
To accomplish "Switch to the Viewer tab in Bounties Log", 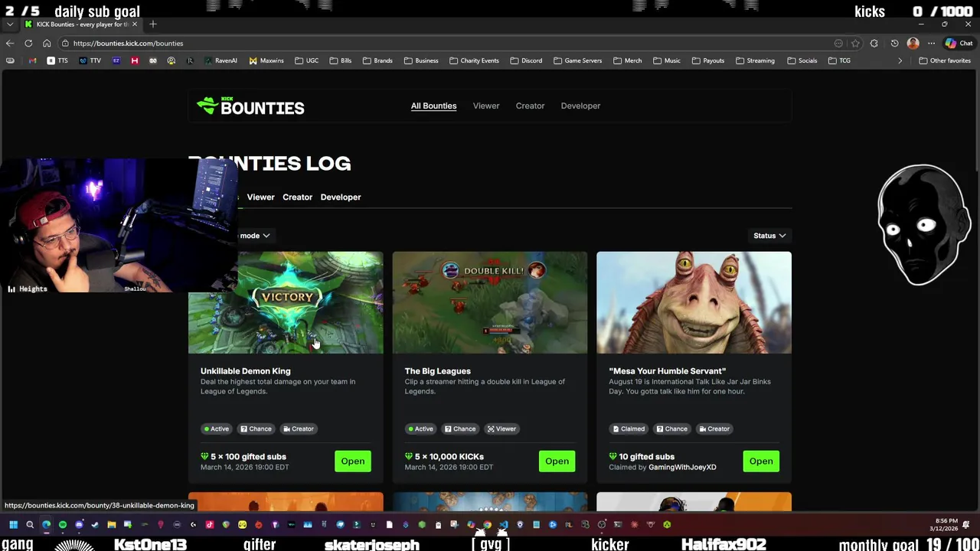I will 260,197.
